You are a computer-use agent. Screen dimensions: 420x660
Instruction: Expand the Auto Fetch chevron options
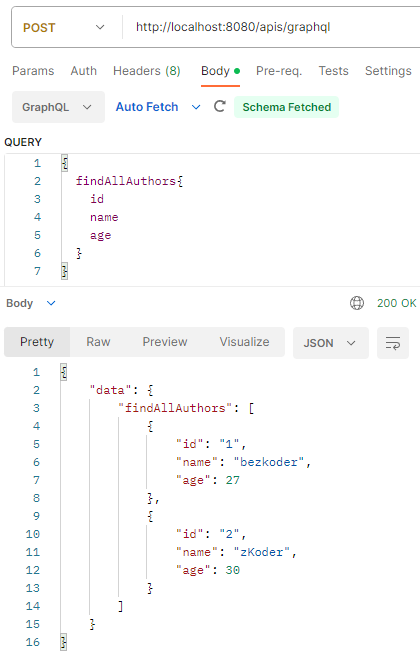(x=196, y=107)
